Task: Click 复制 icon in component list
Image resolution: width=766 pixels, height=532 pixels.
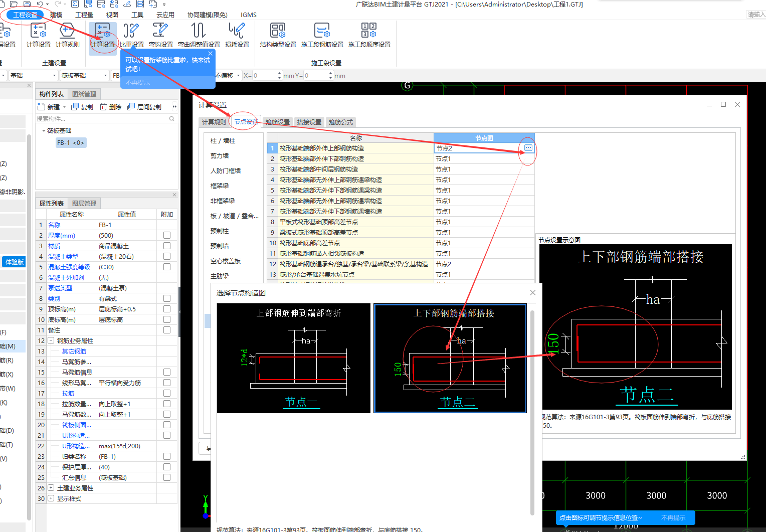Action: (75, 107)
